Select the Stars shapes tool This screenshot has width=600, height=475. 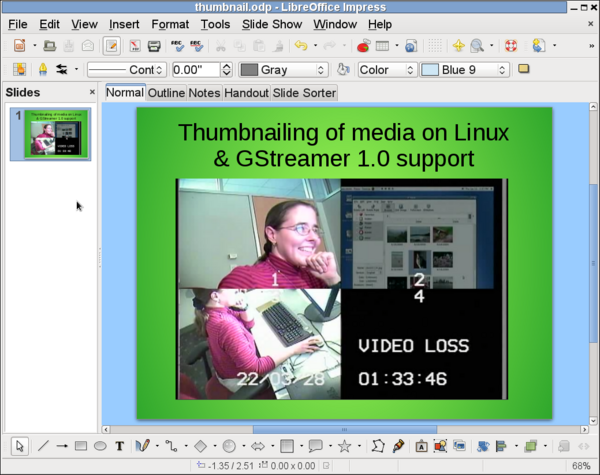344,446
